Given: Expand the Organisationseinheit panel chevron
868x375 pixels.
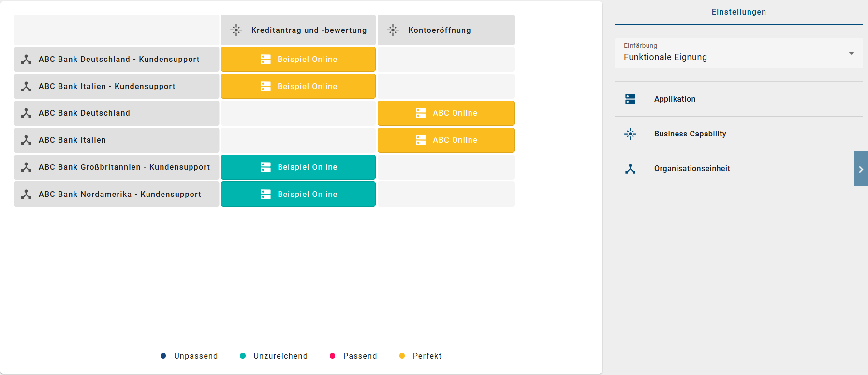Looking at the screenshot, I should pyautogui.click(x=861, y=169).
